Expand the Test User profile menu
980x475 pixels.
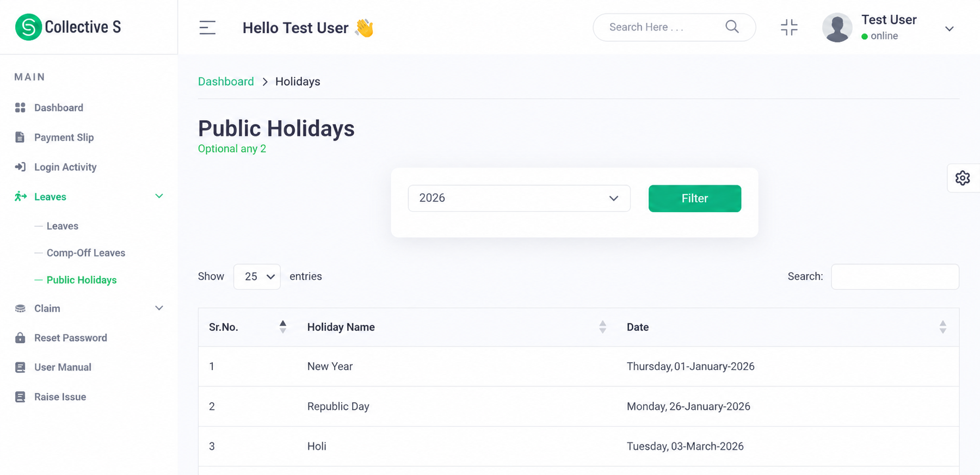click(x=949, y=28)
